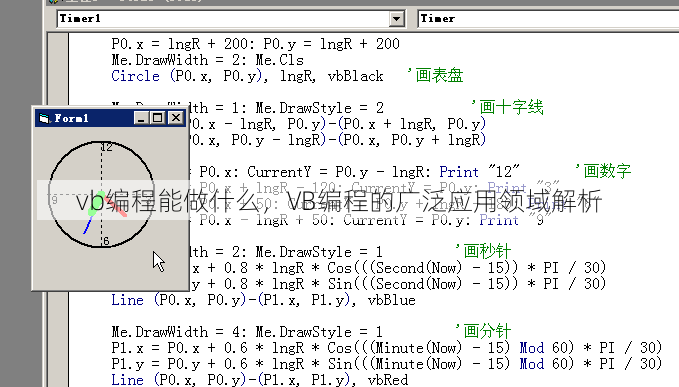Click the blue second hand on clock

[88, 225]
